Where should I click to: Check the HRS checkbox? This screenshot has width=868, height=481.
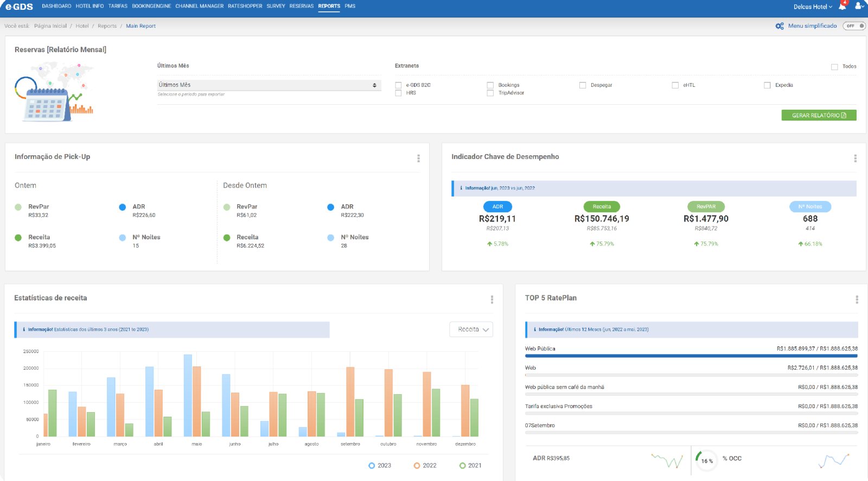pos(399,93)
